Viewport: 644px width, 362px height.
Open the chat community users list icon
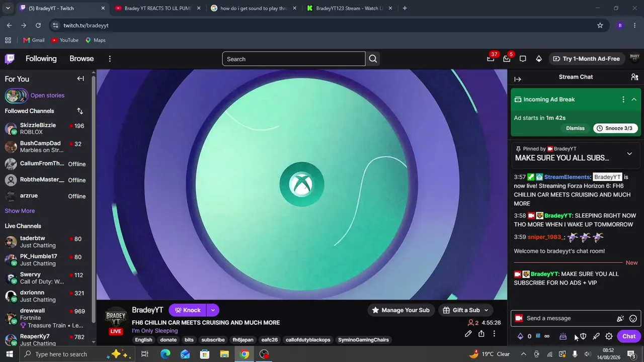pos(634,77)
